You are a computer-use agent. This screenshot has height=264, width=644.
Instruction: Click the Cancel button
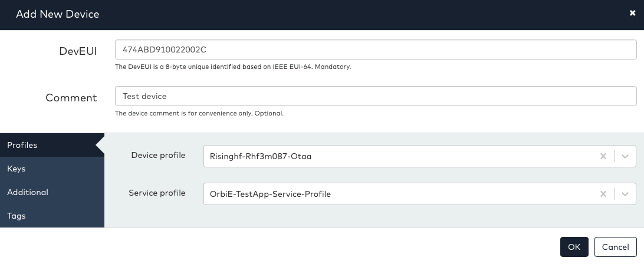coord(615,247)
